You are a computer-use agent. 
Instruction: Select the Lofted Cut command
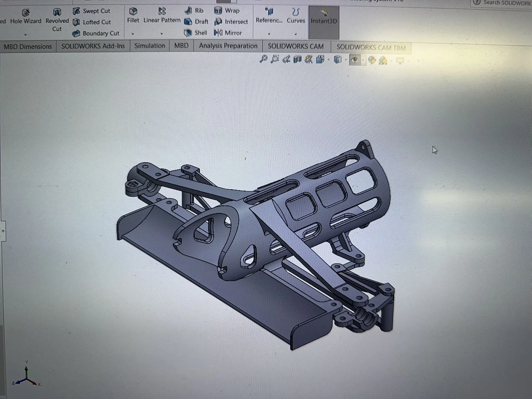point(92,22)
